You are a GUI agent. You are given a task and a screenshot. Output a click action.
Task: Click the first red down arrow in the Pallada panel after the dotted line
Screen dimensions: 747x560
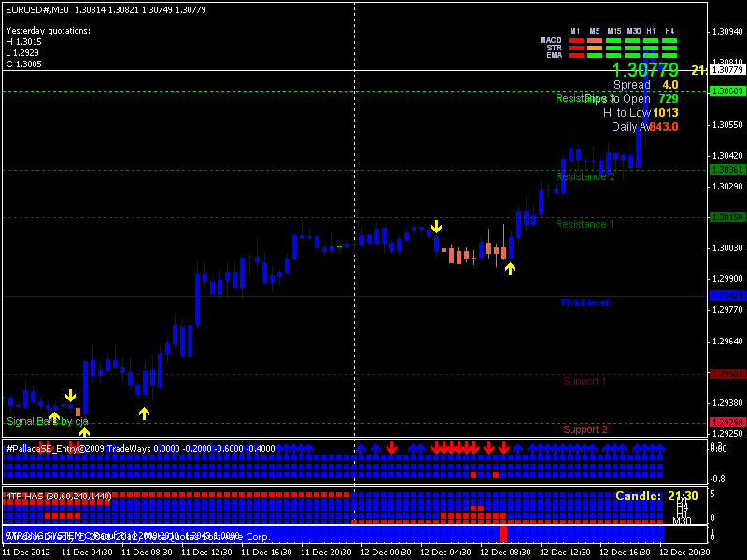(391, 448)
